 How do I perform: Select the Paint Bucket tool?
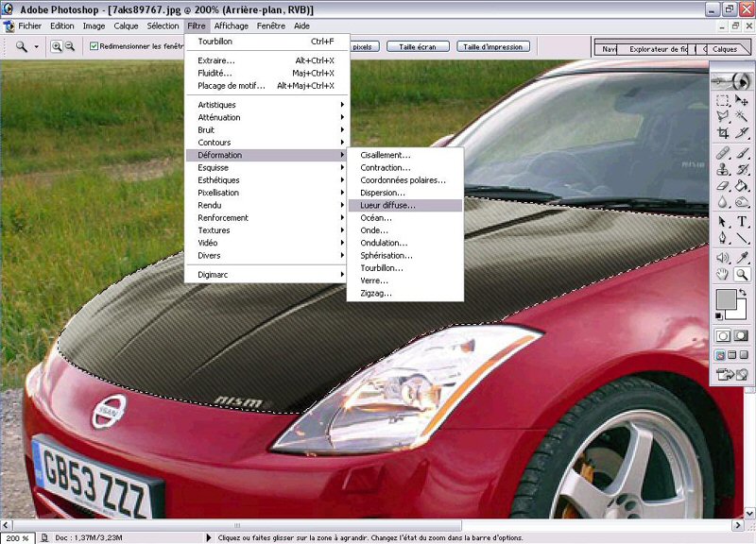(742, 185)
